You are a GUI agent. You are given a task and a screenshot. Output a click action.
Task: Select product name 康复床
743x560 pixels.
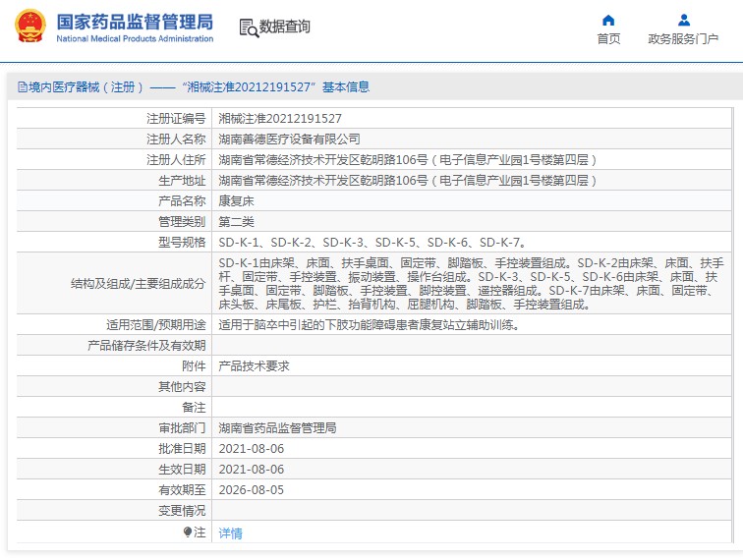[236, 200]
